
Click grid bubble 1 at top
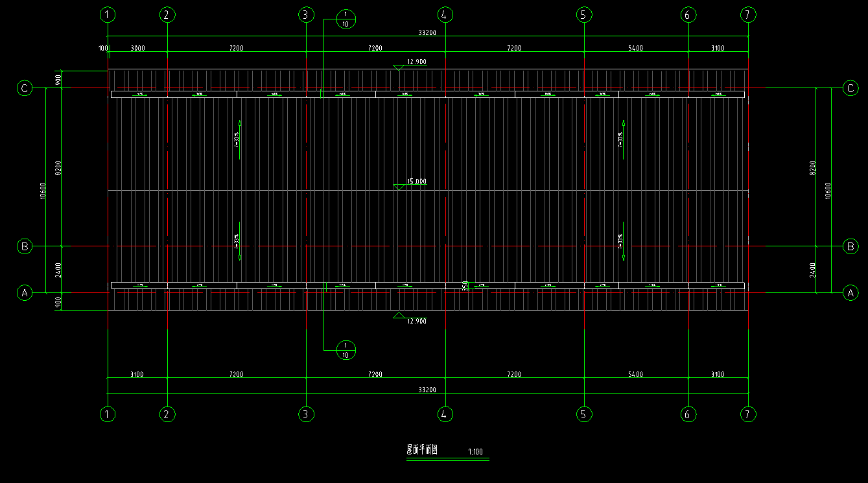108,14
